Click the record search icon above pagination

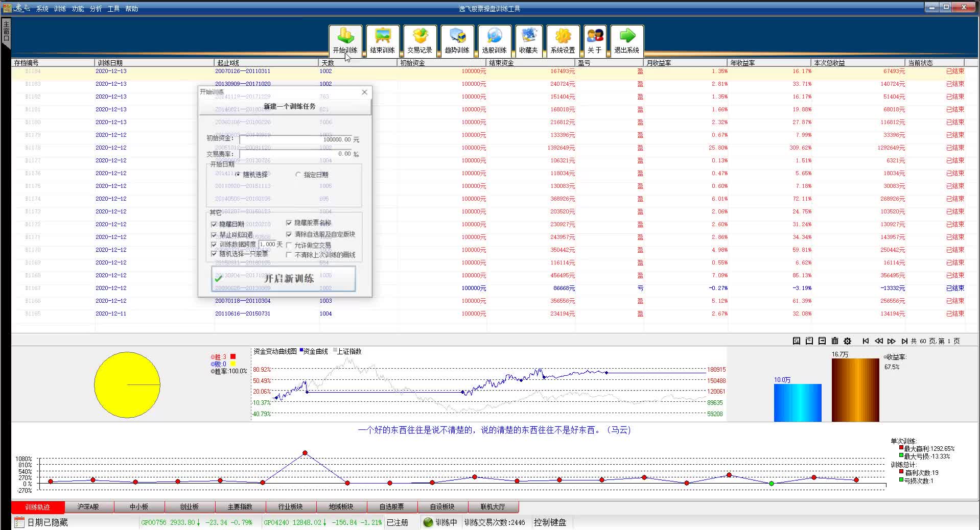click(797, 341)
